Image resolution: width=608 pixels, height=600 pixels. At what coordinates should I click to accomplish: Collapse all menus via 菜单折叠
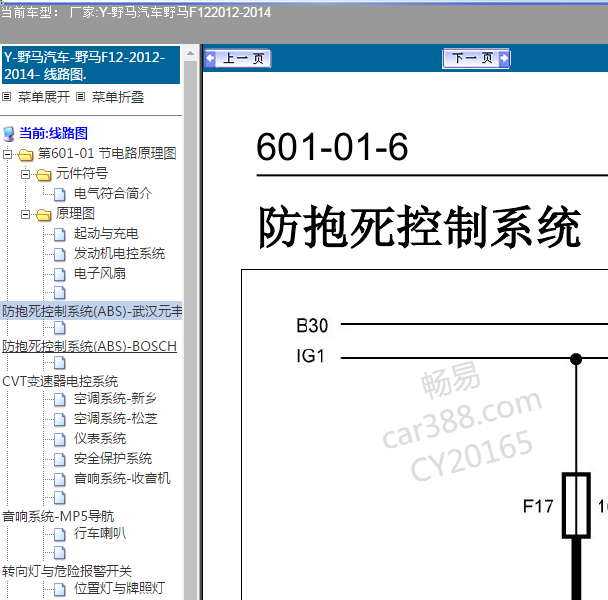[118, 97]
